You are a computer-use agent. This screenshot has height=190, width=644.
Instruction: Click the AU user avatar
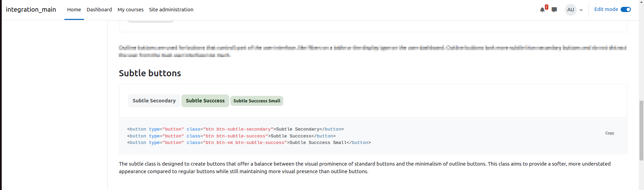tap(571, 10)
